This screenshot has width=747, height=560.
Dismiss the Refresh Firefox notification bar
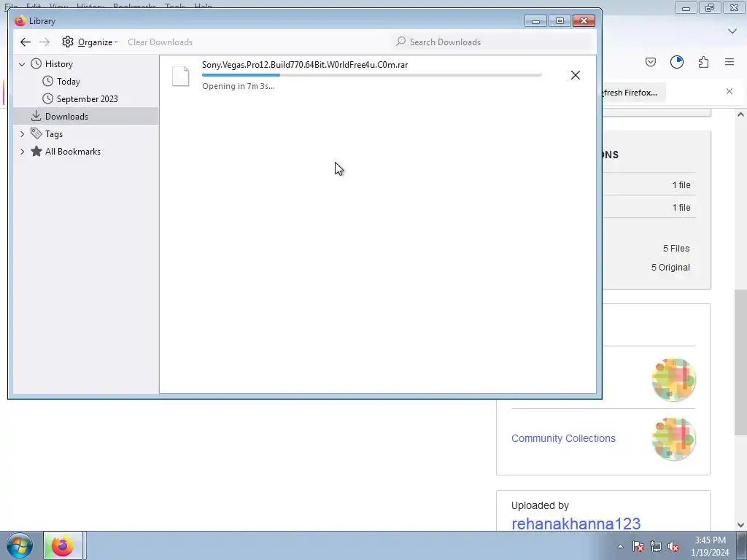pos(729,91)
